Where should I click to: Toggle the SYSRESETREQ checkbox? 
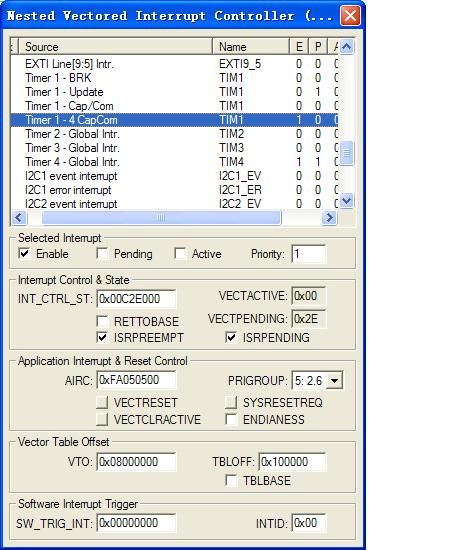pos(231,402)
